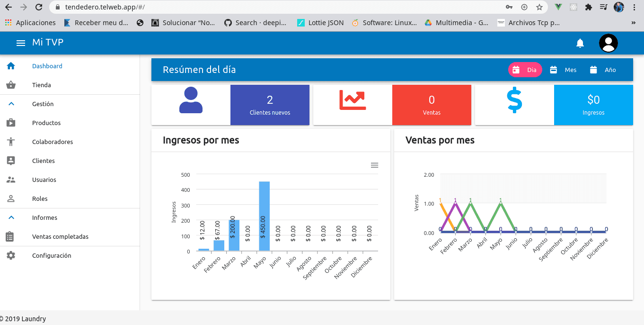Screen dimensions: 644x325
Task: Show more bookmarks with the double arrow
Action: [x=634, y=22]
